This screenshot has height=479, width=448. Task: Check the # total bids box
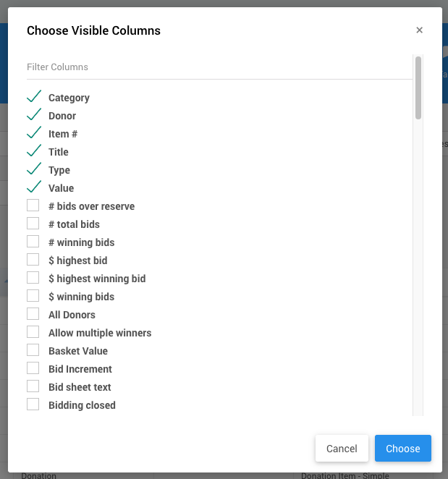(33, 224)
